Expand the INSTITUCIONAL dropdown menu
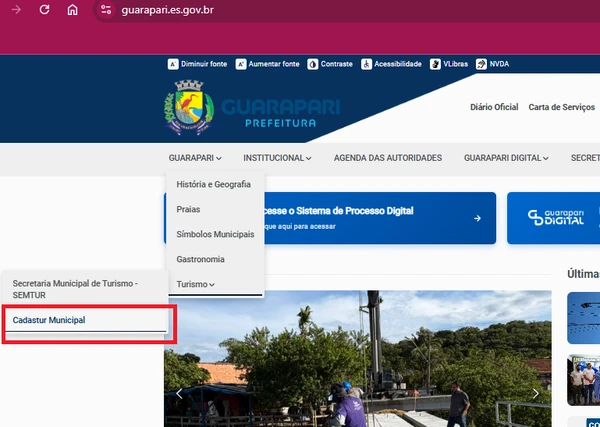 [277, 158]
